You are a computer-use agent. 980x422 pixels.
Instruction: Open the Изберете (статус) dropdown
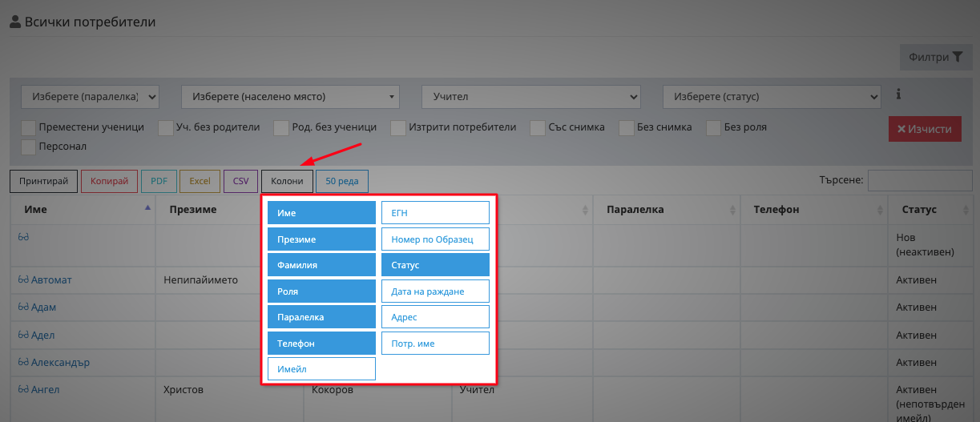[772, 96]
